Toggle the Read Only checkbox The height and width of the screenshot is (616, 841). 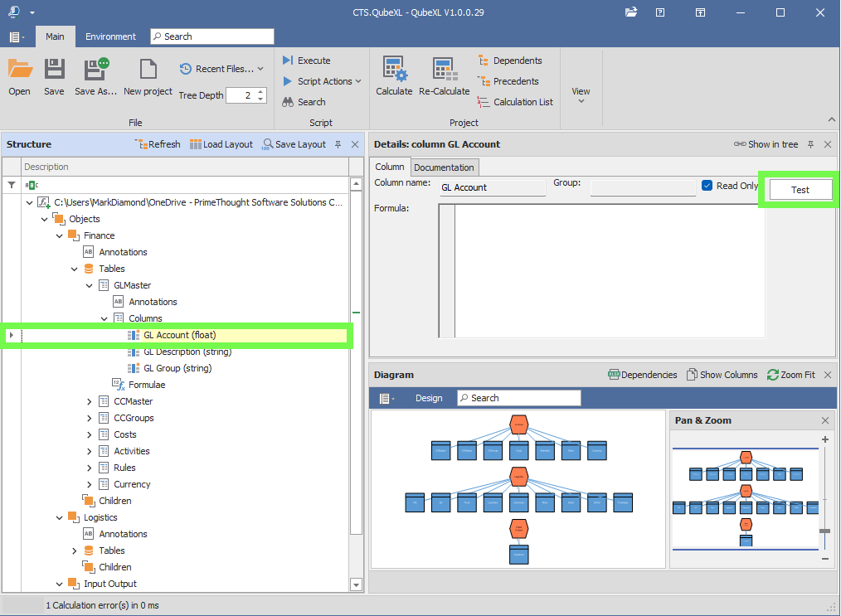coord(707,186)
